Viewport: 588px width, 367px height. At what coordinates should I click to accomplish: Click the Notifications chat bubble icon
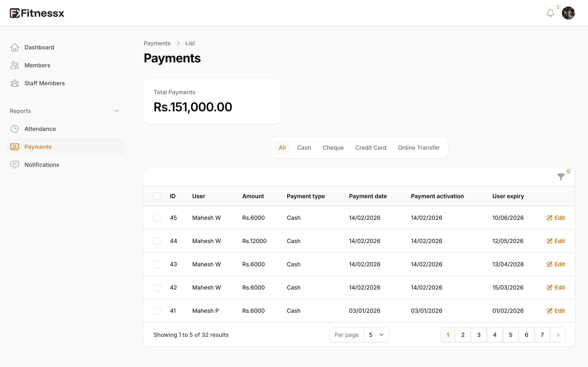tap(14, 165)
